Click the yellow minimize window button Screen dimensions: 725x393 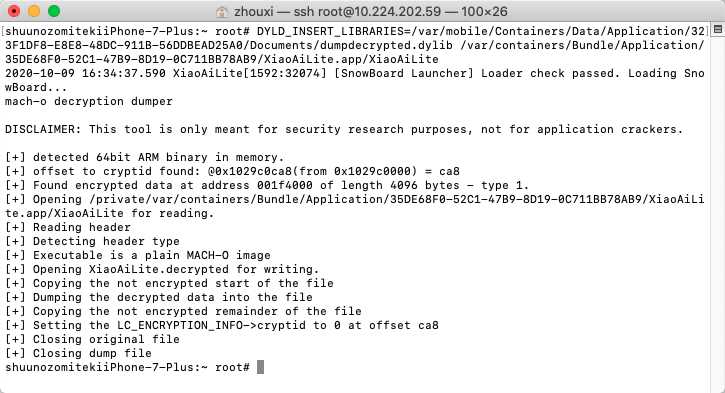click(x=34, y=11)
